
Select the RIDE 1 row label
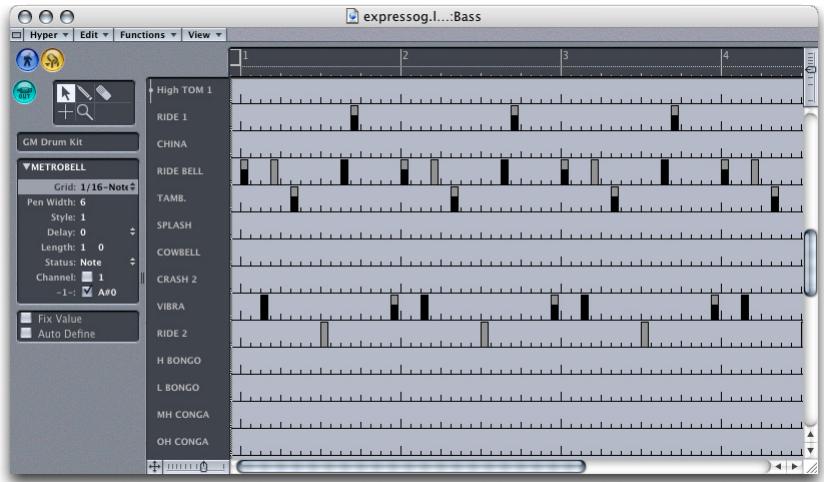tap(172, 117)
